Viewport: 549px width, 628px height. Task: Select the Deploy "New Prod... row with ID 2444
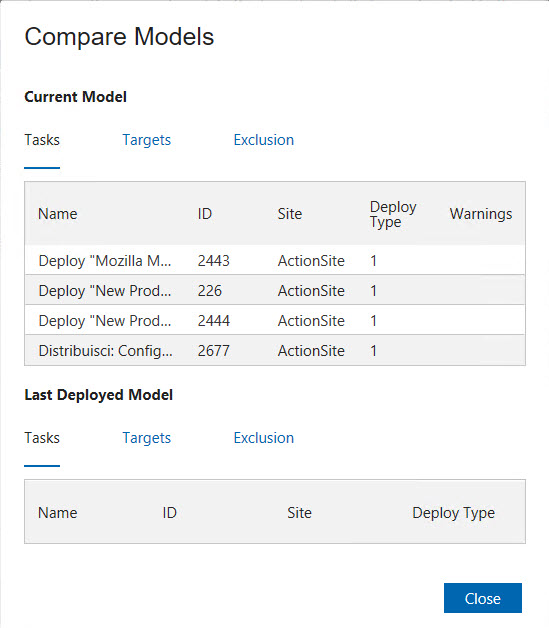[x=275, y=320]
